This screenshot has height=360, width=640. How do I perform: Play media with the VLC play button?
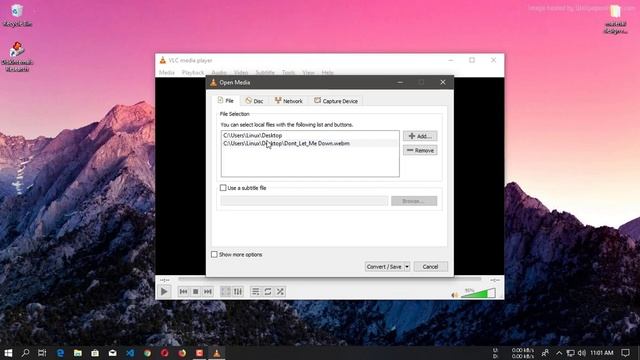(164, 291)
